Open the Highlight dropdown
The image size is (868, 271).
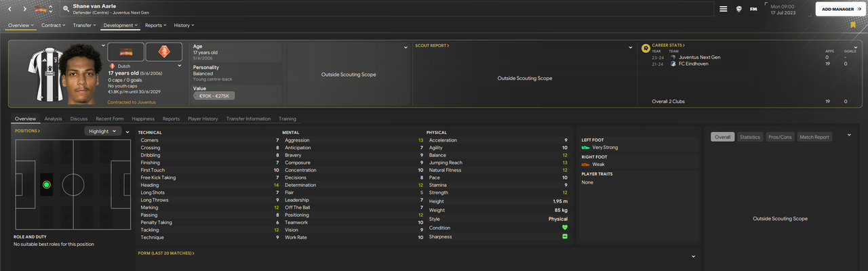tap(103, 131)
